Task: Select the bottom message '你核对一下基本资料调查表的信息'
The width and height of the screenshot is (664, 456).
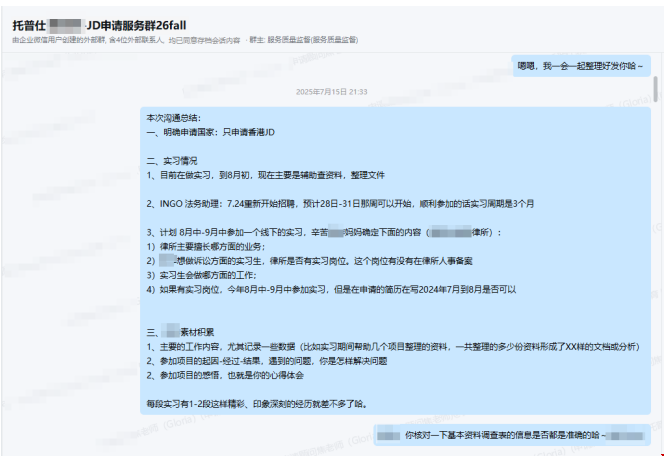Action: pyautogui.click(x=510, y=436)
